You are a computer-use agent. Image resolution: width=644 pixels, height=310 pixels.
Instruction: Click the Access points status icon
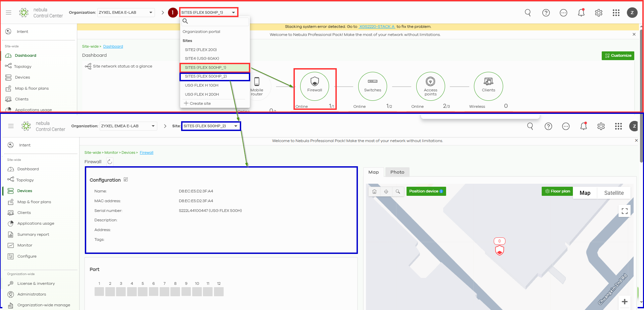pyautogui.click(x=430, y=86)
